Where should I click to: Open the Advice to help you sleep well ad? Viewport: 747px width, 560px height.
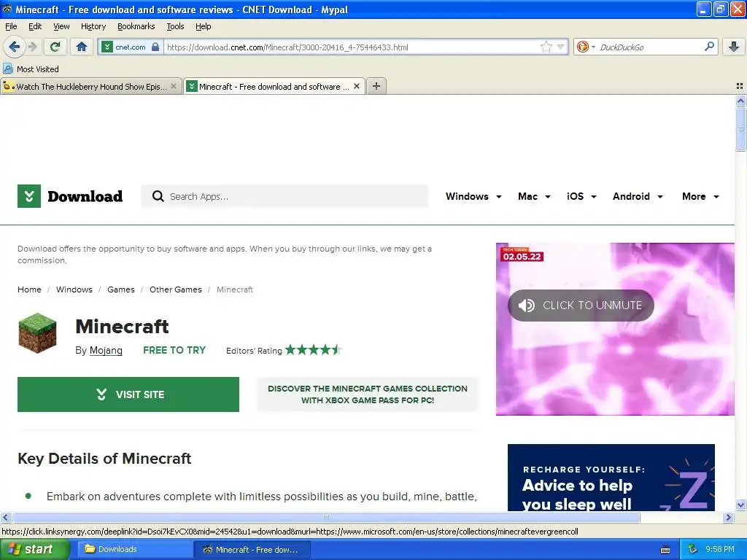[611, 478]
